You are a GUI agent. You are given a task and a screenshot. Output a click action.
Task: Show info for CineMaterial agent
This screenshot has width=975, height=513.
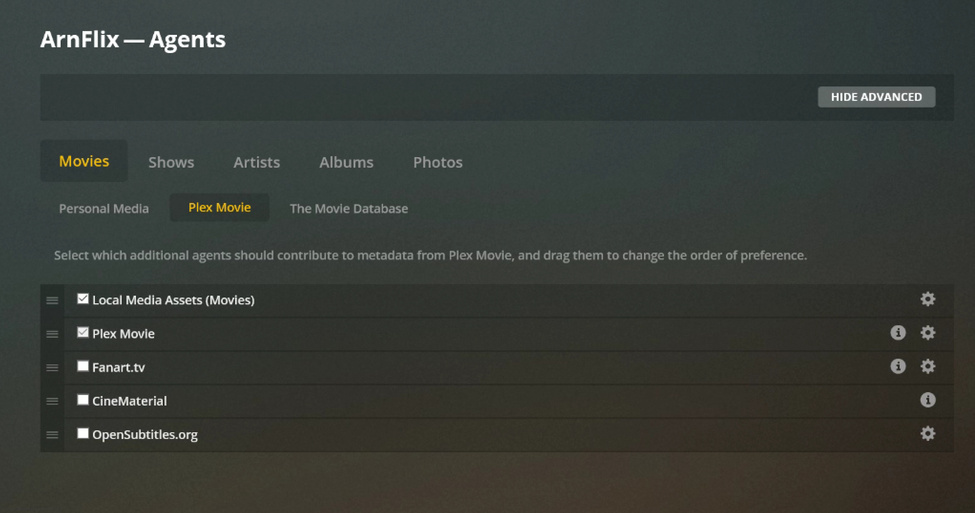pyautogui.click(x=927, y=400)
